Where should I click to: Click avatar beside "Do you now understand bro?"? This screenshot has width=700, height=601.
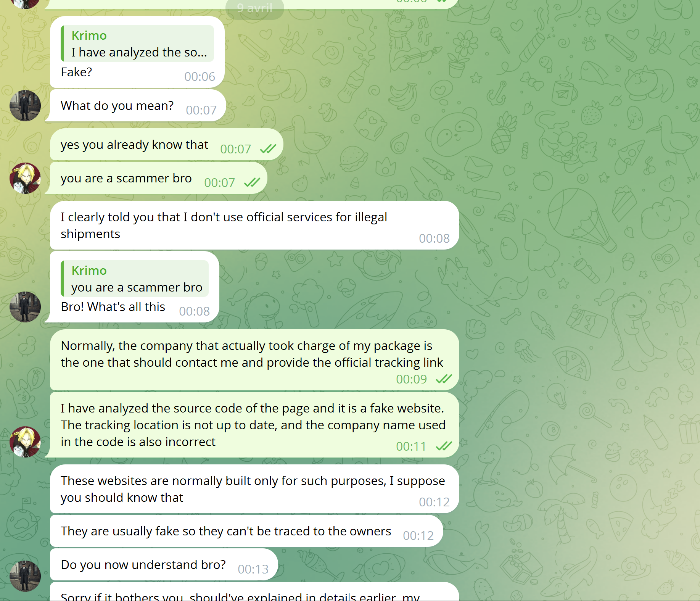point(25,576)
